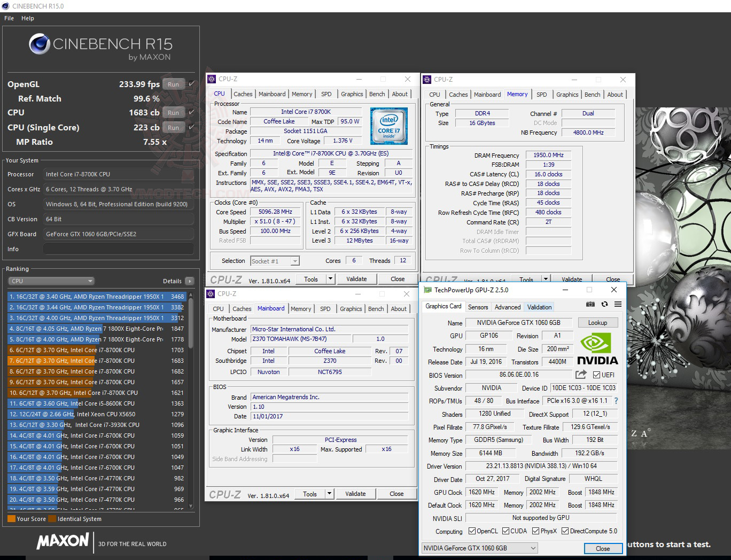This screenshot has height=560, width=731.
Task: Click the Bus Interface question mark icon
Action: (x=616, y=401)
